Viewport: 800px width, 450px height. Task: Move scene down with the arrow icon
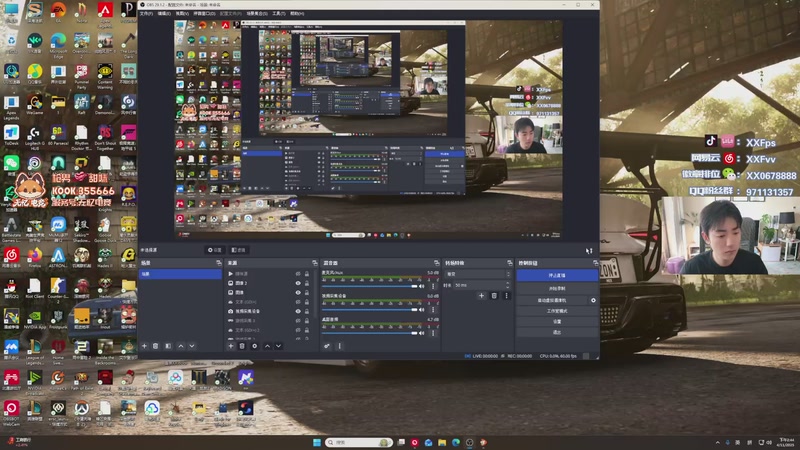(x=192, y=346)
